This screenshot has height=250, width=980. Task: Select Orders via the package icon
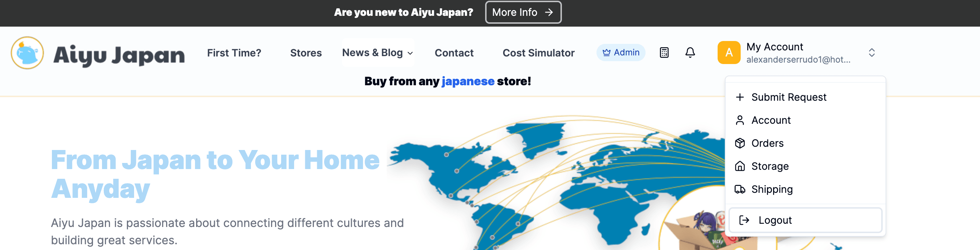pos(767,143)
